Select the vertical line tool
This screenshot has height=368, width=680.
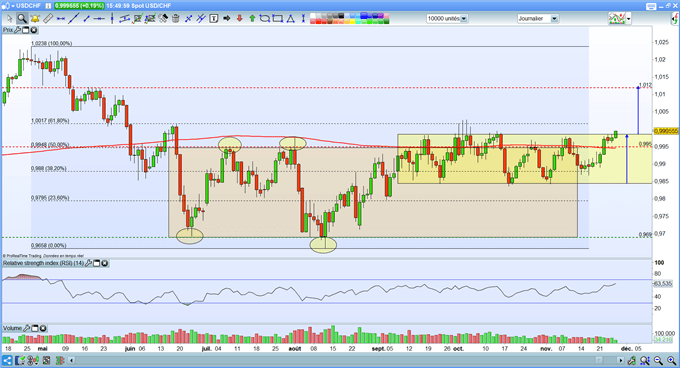(x=112, y=18)
